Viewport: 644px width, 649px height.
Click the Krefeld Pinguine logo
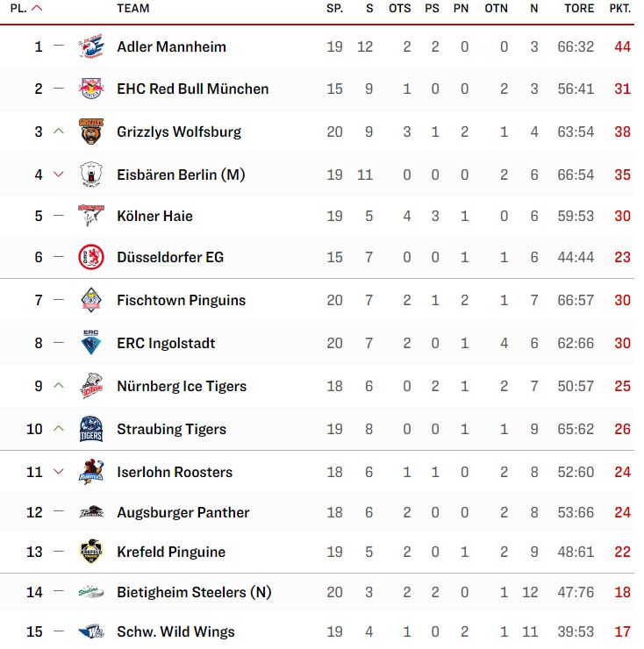tap(91, 552)
